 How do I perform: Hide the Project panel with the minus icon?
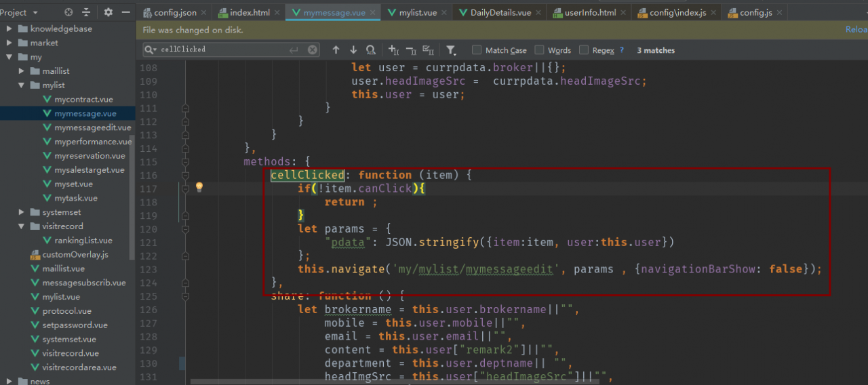click(126, 12)
